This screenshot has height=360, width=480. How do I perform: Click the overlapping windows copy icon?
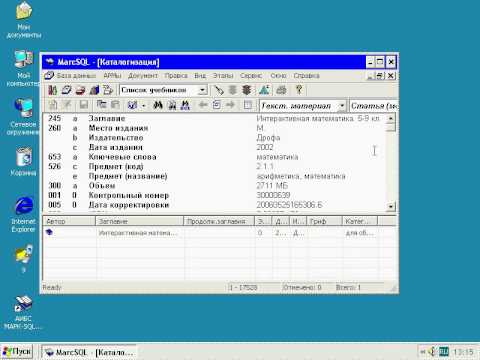point(101,105)
